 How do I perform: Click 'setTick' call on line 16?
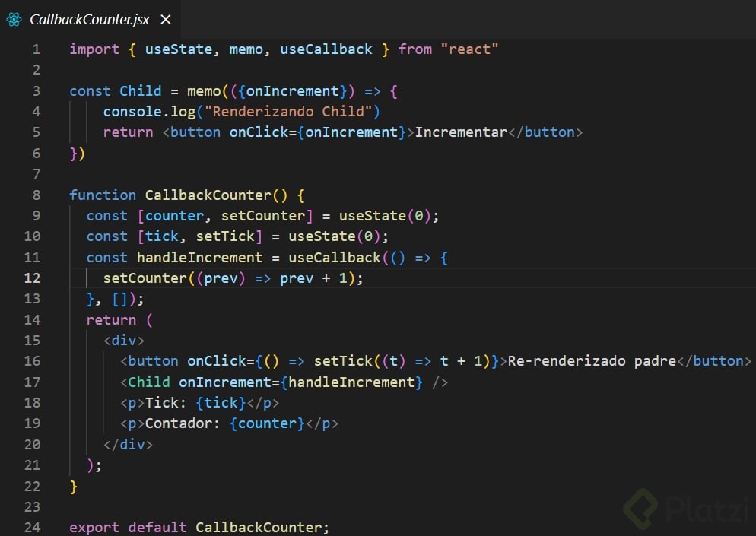[343, 361]
